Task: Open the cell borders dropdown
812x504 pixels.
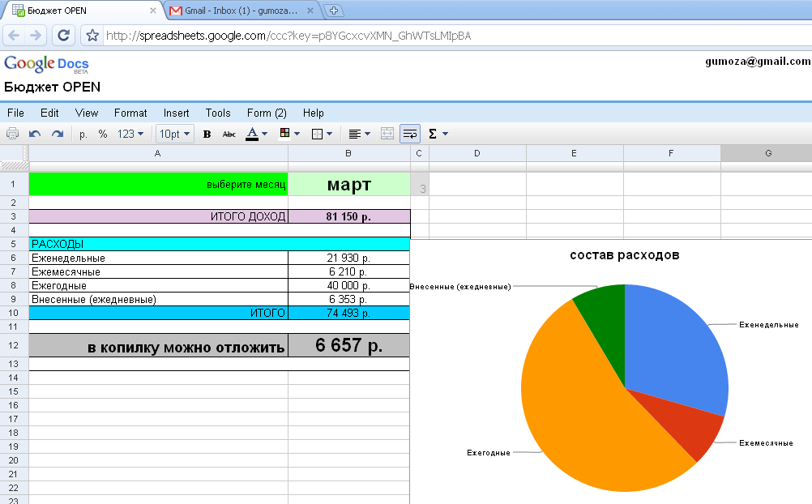Action: coord(322,134)
